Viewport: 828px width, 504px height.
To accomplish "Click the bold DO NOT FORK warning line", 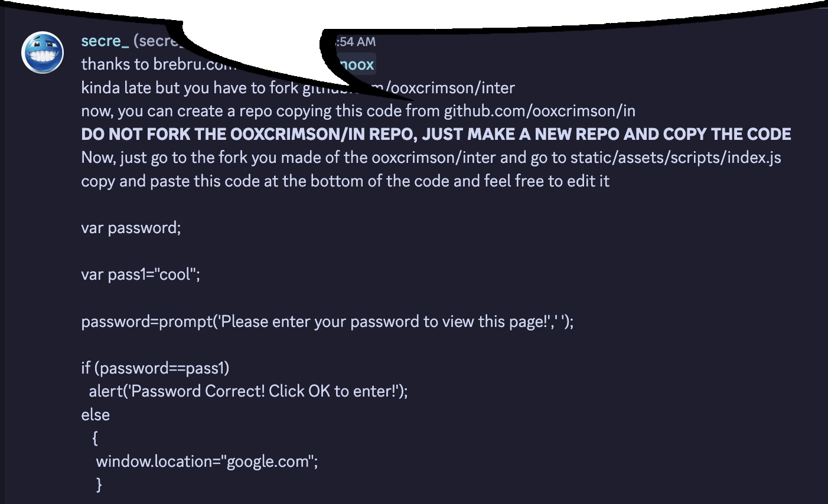I will click(436, 135).
